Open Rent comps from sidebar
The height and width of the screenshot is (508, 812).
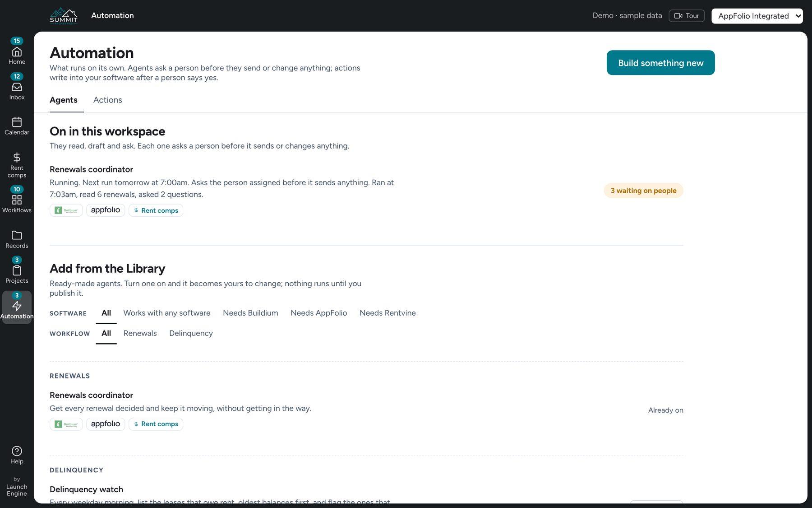pyautogui.click(x=17, y=165)
